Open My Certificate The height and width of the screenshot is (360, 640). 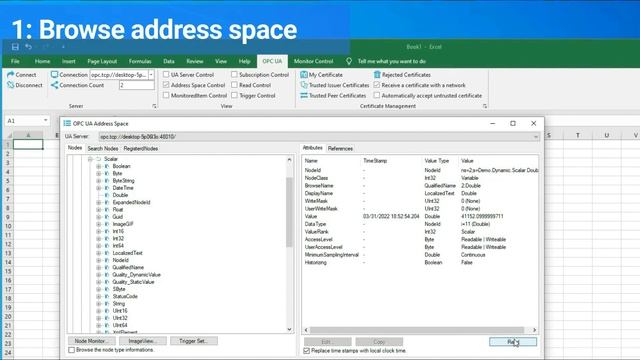click(321, 75)
